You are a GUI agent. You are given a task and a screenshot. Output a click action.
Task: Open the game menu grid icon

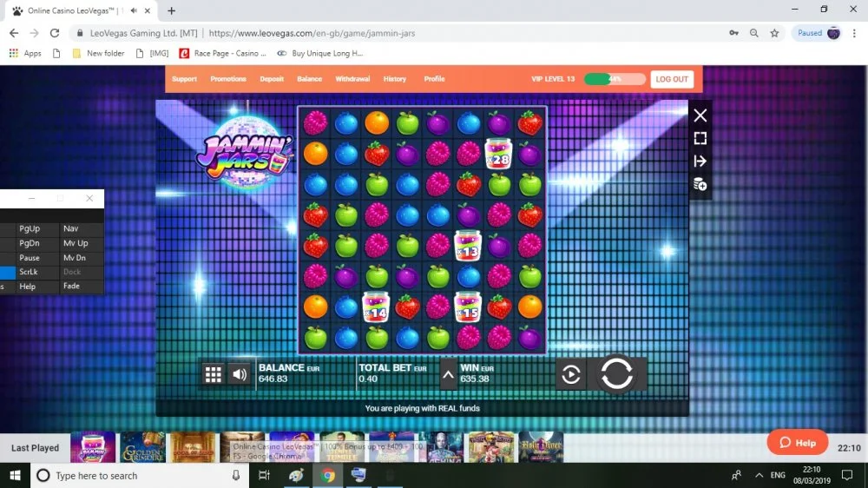click(x=214, y=374)
